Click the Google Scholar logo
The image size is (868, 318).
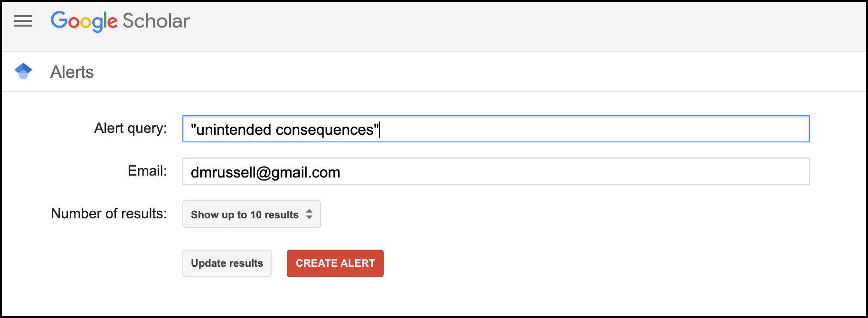pyautogui.click(x=120, y=21)
